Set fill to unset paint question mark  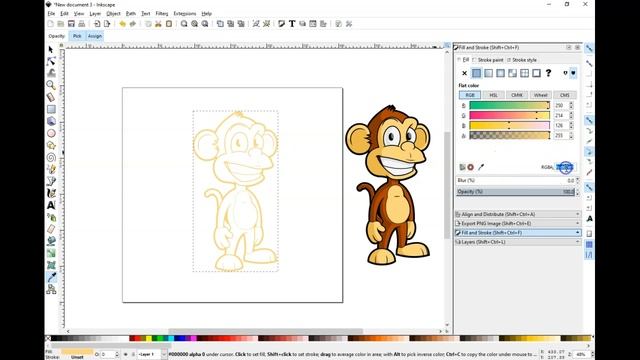[x=549, y=73]
